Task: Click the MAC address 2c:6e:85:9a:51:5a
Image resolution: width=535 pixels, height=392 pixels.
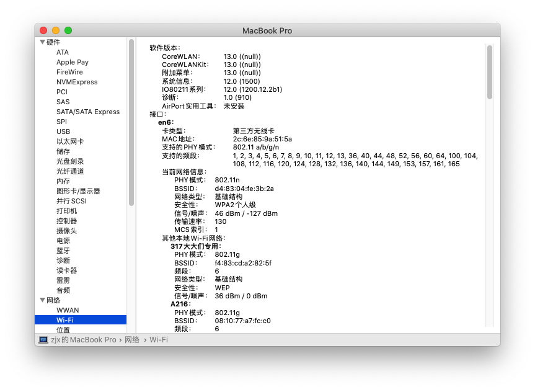Action: click(262, 139)
